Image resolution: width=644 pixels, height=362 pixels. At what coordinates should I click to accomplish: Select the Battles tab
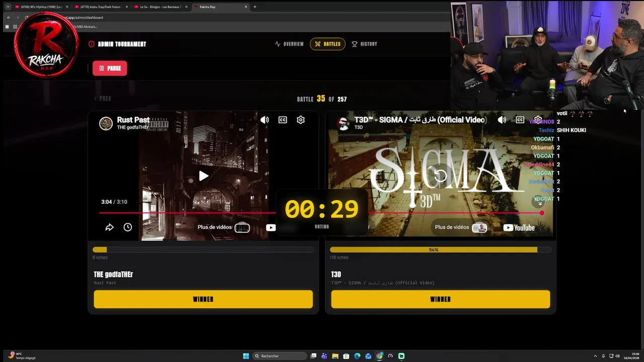pyautogui.click(x=328, y=44)
